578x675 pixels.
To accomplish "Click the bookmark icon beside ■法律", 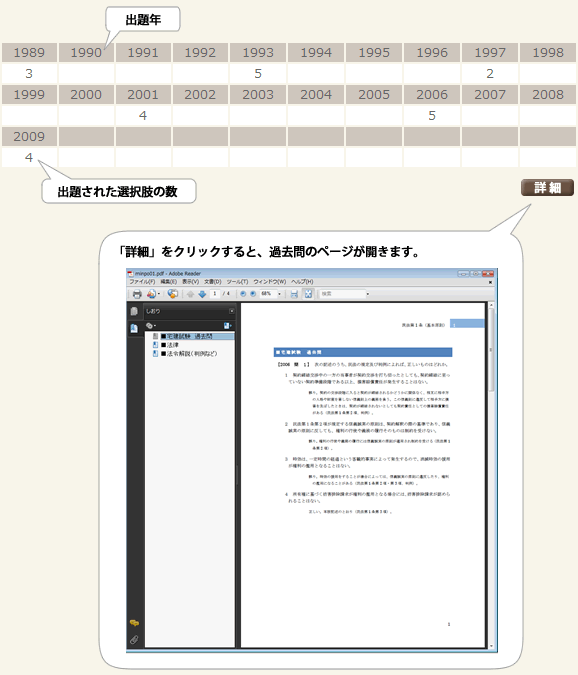I will 155,345.
